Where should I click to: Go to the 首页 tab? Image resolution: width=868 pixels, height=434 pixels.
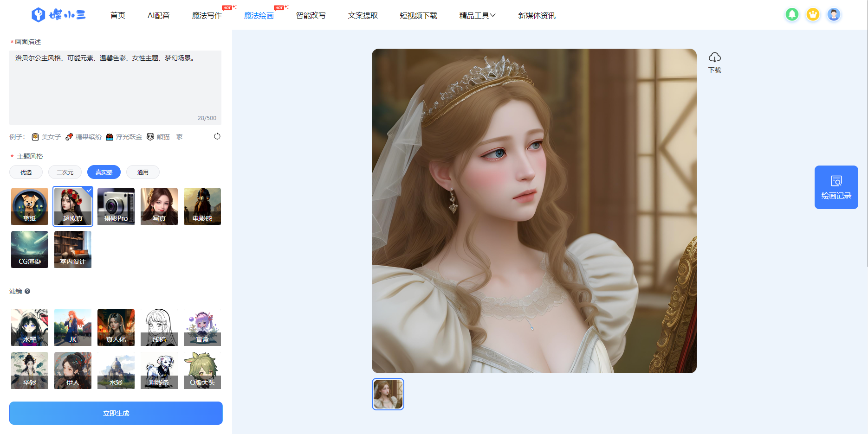pos(118,16)
